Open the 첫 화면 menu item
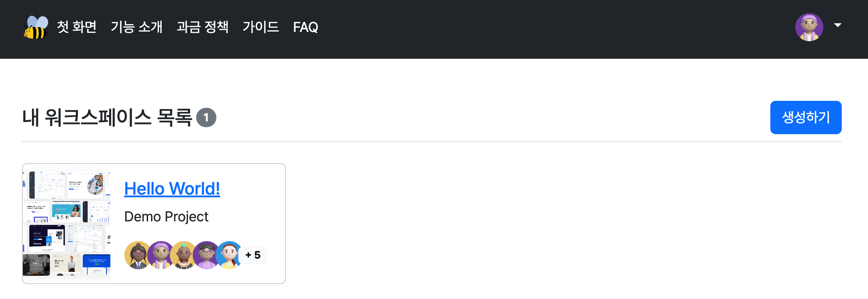The image size is (868, 299). click(x=77, y=27)
